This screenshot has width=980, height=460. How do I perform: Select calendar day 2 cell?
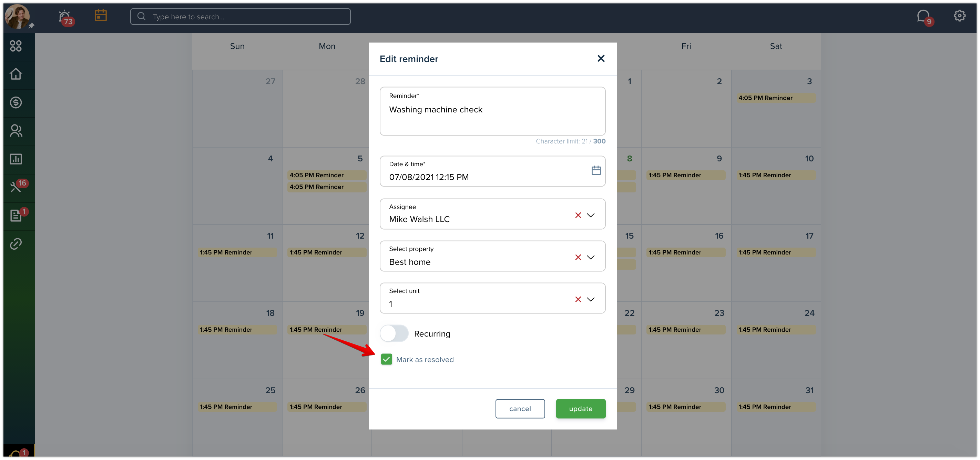coord(686,109)
